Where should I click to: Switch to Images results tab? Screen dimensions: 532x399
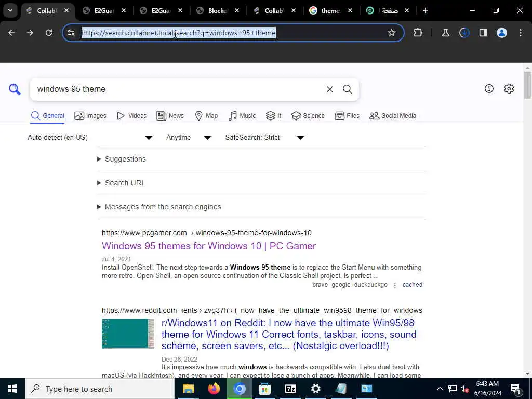pyautogui.click(x=90, y=116)
